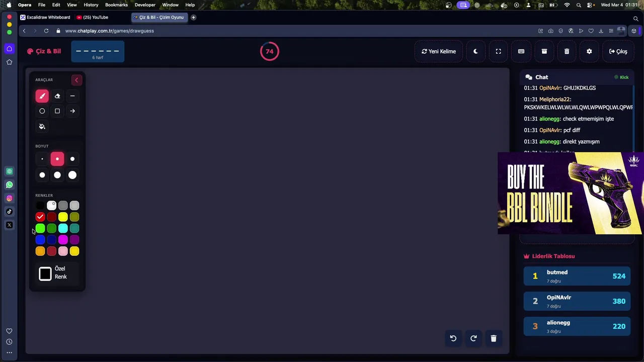Image resolution: width=644 pixels, height=362 pixels.
Task: Select the straight line tool
Action: pos(72,96)
